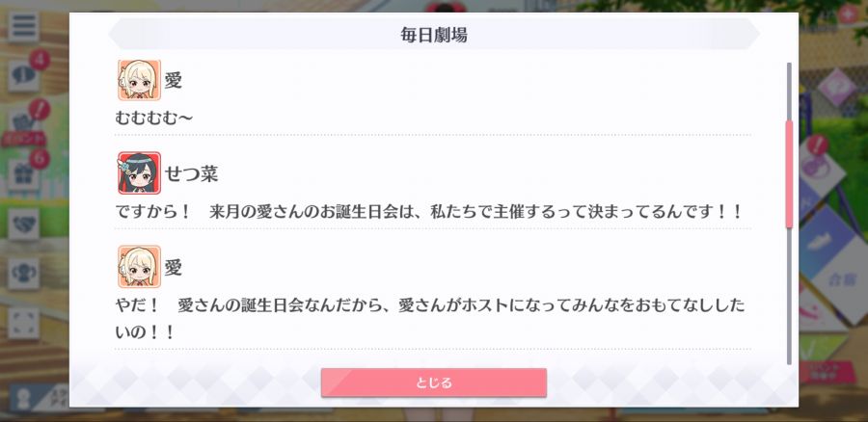Click the pink scrollbar thumb of the dialog
Image resolution: width=868 pixels, height=422 pixels.
click(x=789, y=173)
